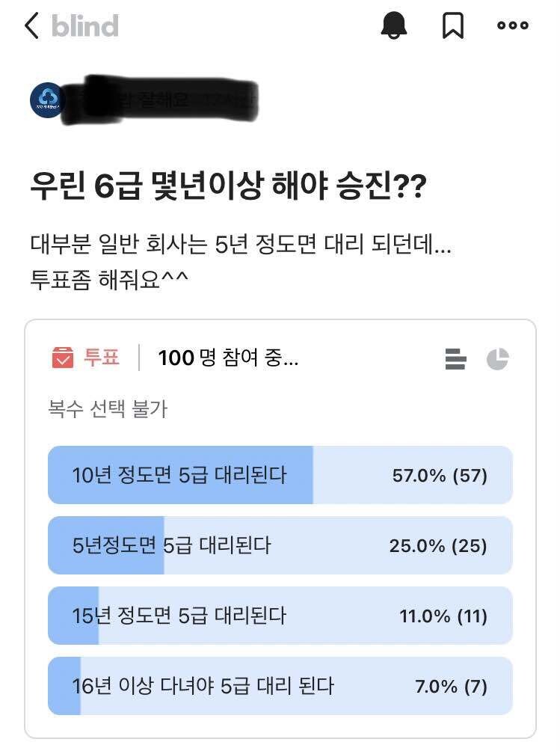
Task: Open notifications via the bell icon
Action: coord(397,26)
